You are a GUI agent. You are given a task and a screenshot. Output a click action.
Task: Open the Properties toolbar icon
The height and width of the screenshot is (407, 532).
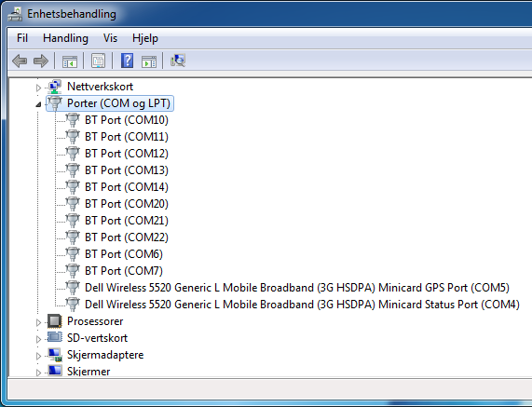point(99,61)
